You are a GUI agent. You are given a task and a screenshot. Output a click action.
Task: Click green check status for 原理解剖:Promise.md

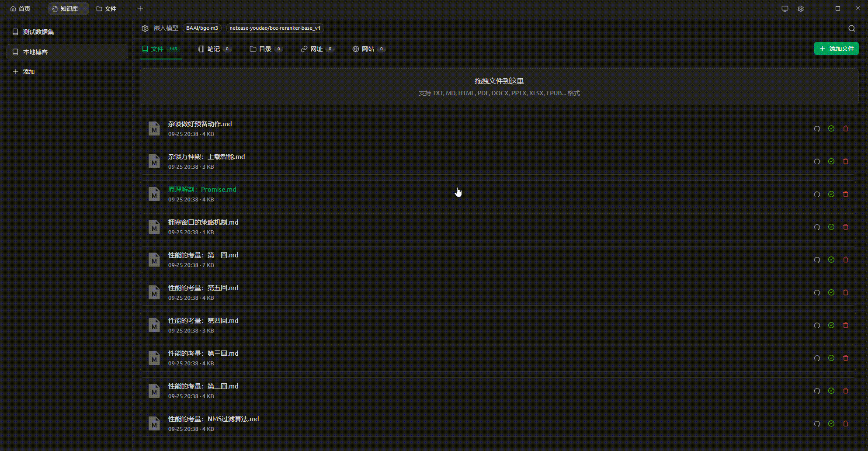pos(831,194)
